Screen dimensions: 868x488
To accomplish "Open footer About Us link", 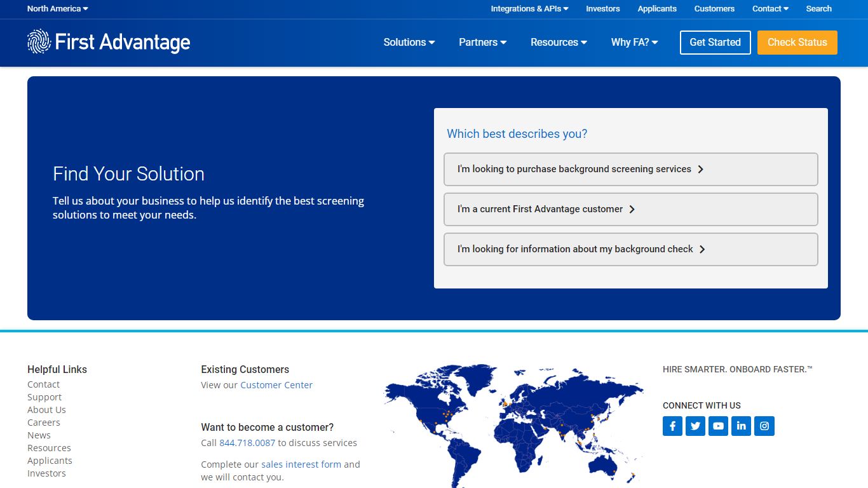I will (46, 410).
